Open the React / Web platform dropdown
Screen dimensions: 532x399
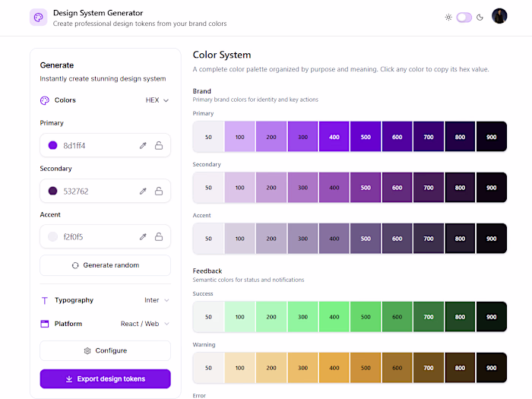coord(145,324)
